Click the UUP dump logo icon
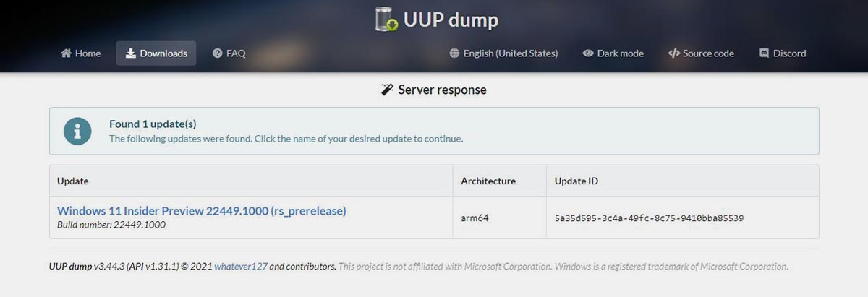Viewport: 868px width, 297px height. (386, 20)
